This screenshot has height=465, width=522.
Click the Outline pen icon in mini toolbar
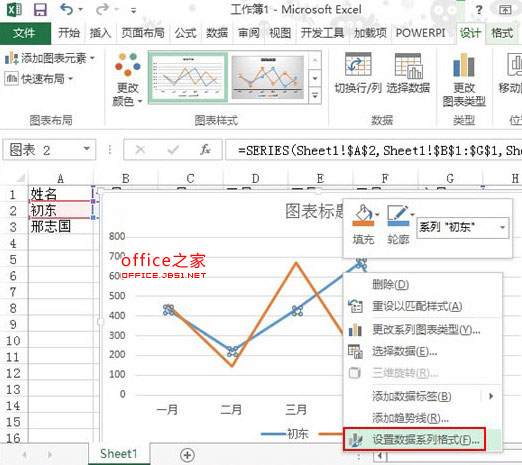point(398,215)
